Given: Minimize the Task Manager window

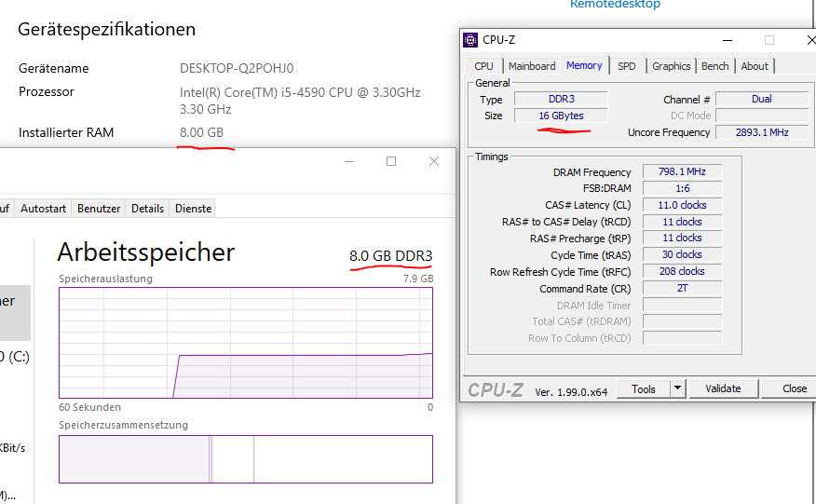Looking at the screenshot, I should [349, 161].
